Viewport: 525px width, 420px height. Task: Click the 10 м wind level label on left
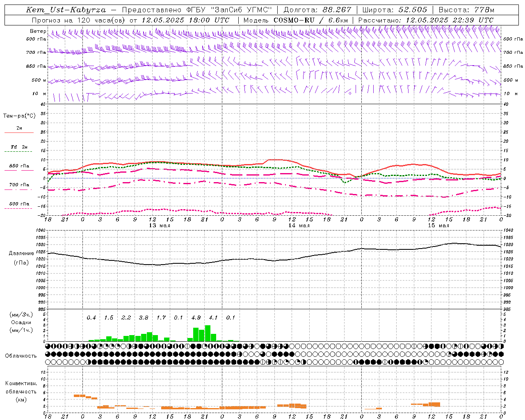coord(39,94)
